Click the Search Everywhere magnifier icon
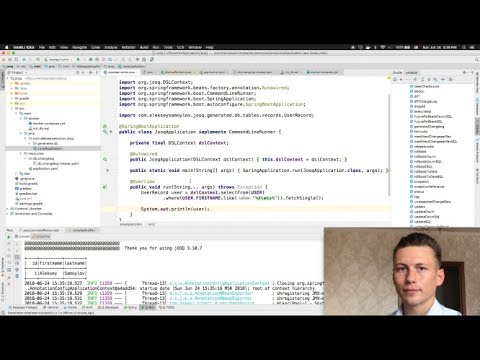The image size is (480, 360). point(477,59)
